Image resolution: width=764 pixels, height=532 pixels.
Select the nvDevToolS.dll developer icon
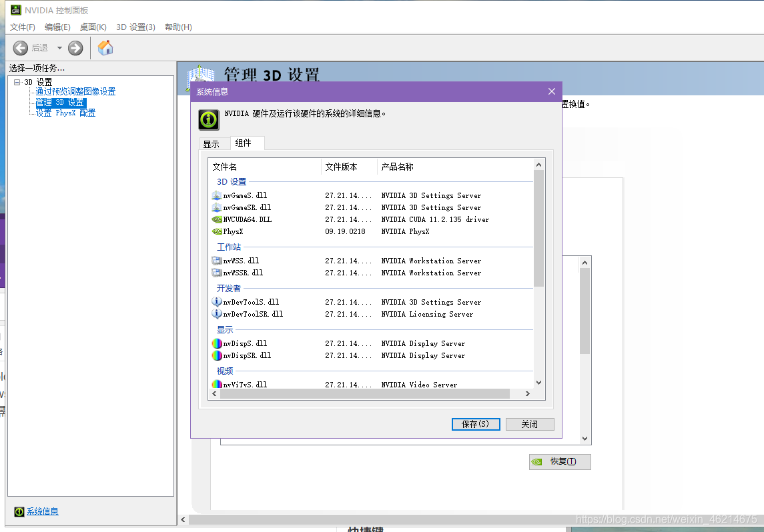tap(218, 301)
